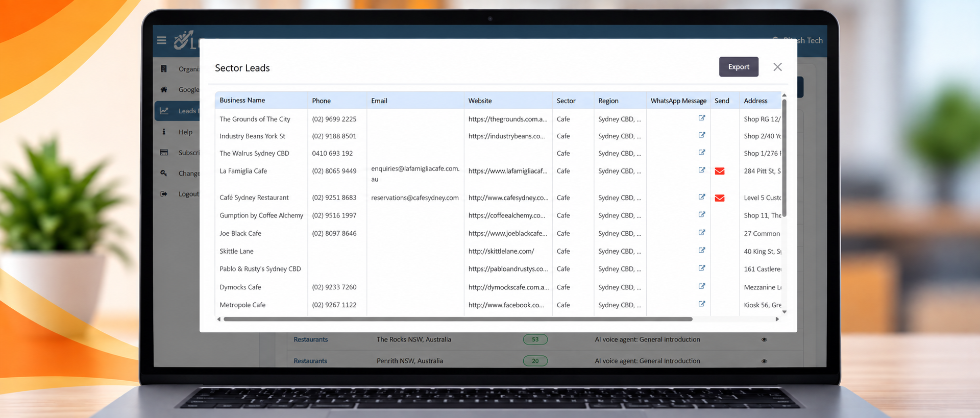Open the Logout menu item
The height and width of the screenshot is (418, 980).
[x=189, y=194]
